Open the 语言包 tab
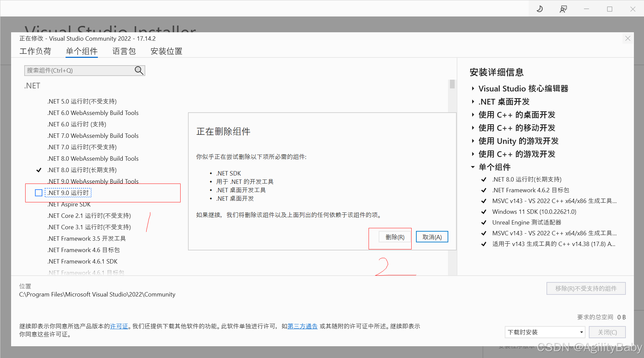Image resolution: width=644 pixels, height=358 pixels. 124,51
